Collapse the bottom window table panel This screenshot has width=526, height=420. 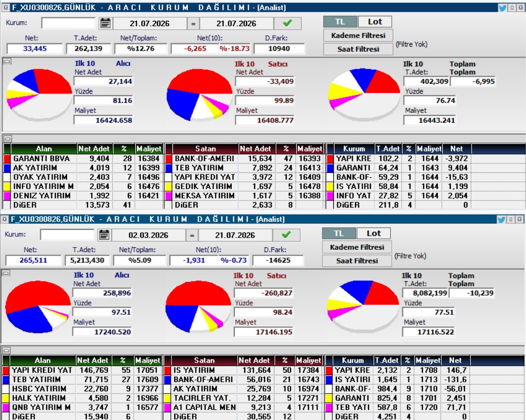[6, 350]
